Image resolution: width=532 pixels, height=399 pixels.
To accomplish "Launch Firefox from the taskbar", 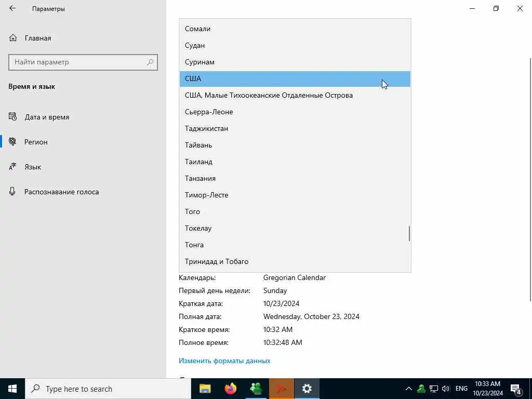I will 231,389.
